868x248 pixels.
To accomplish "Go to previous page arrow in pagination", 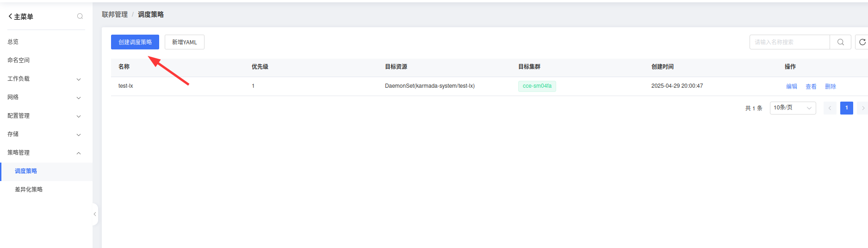I will tap(830, 108).
